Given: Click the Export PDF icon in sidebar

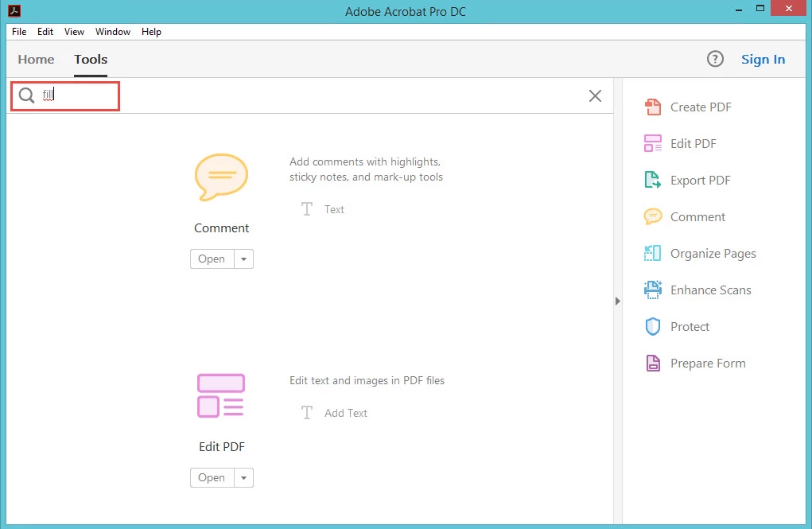Looking at the screenshot, I should [652, 181].
